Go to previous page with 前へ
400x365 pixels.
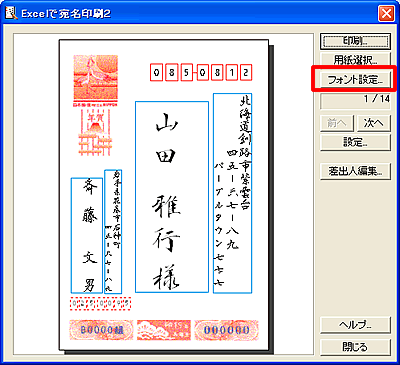[x=337, y=123]
